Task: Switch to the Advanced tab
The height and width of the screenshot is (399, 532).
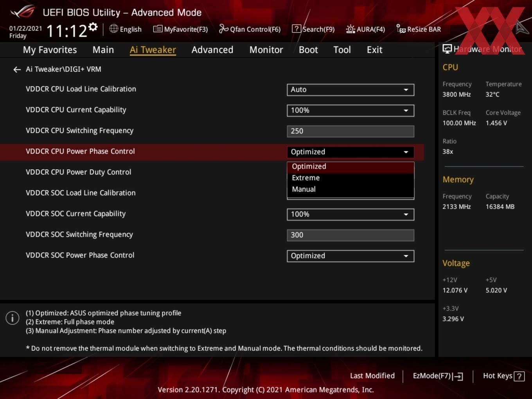Action: pyautogui.click(x=212, y=50)
